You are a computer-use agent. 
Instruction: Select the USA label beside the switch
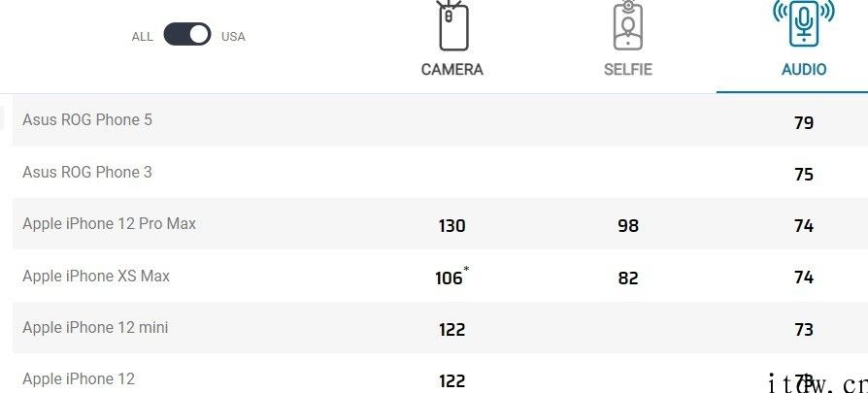pos(233,37)
